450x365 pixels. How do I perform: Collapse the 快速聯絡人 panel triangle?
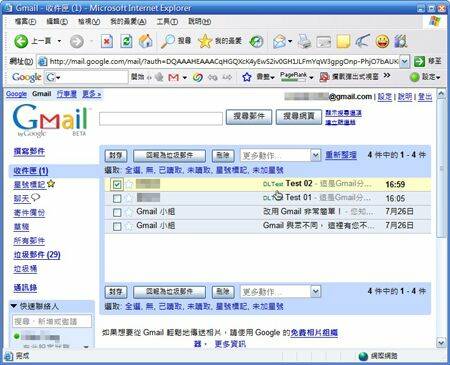(14, 306)
